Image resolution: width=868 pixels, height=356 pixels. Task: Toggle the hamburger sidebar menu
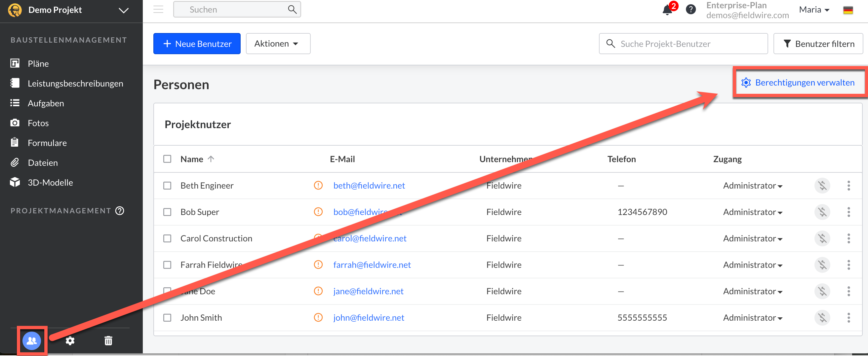[158, 10]
